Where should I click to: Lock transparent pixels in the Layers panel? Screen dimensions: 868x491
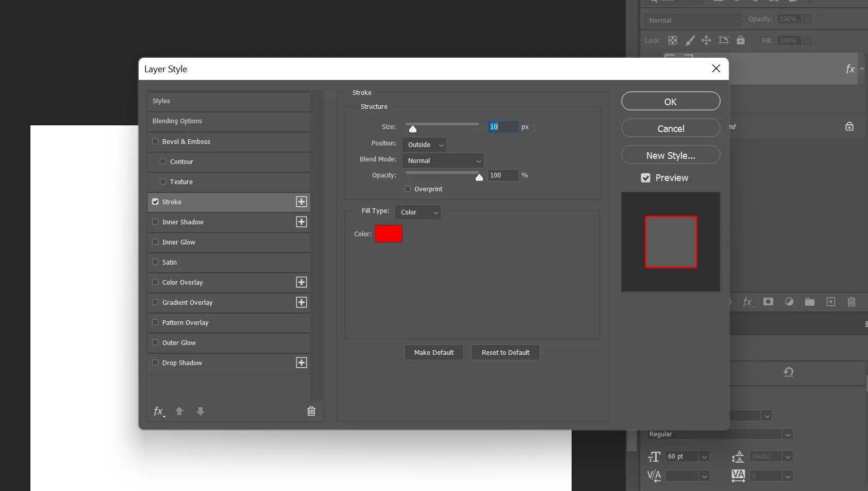pyautogui.click(x=673, y=40)
